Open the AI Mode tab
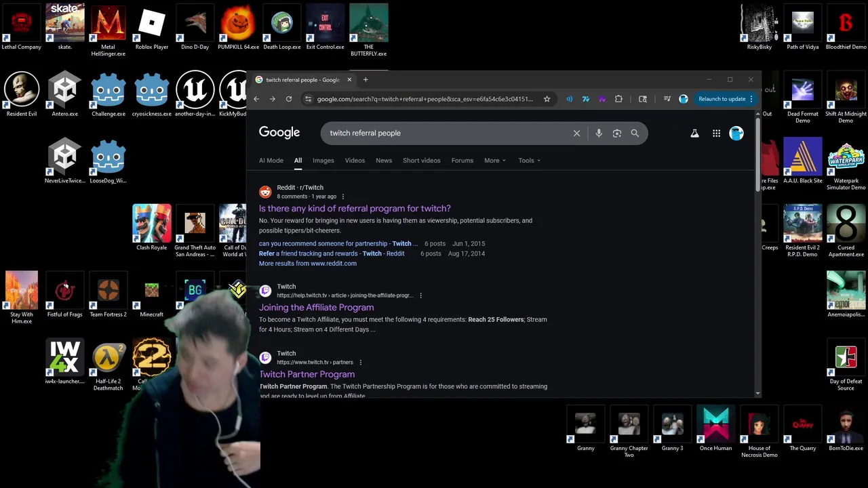The image size is (868, 488). (x=271, y=161)
